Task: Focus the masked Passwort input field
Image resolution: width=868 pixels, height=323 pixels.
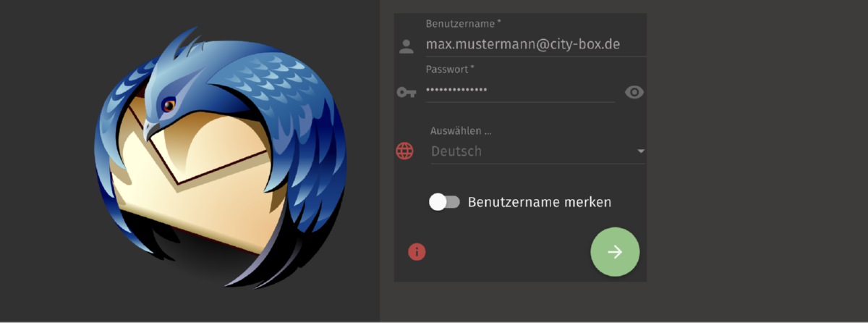Action: (520, 90)
